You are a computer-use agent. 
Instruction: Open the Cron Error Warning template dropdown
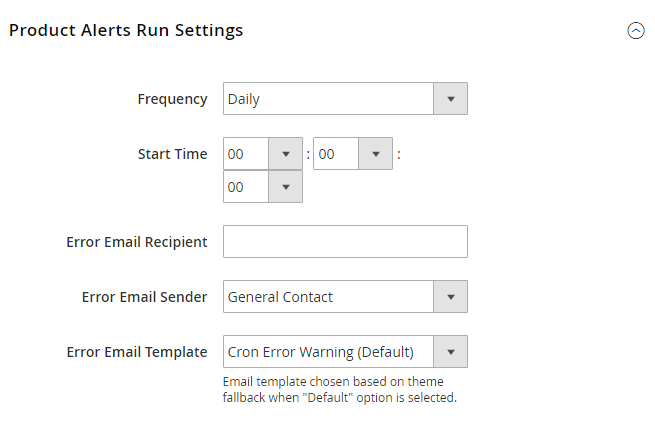pos(345,352)
